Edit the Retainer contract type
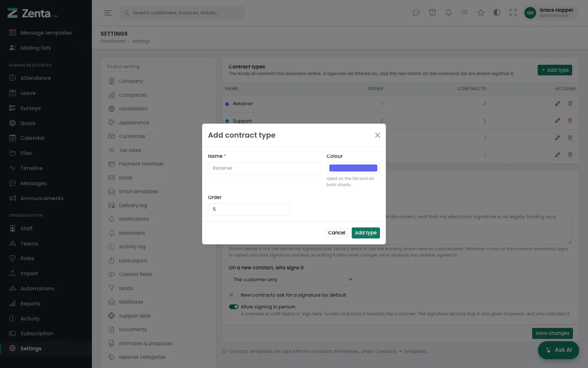The height and width of the screenshot is (368, 588). click(557, 104)
